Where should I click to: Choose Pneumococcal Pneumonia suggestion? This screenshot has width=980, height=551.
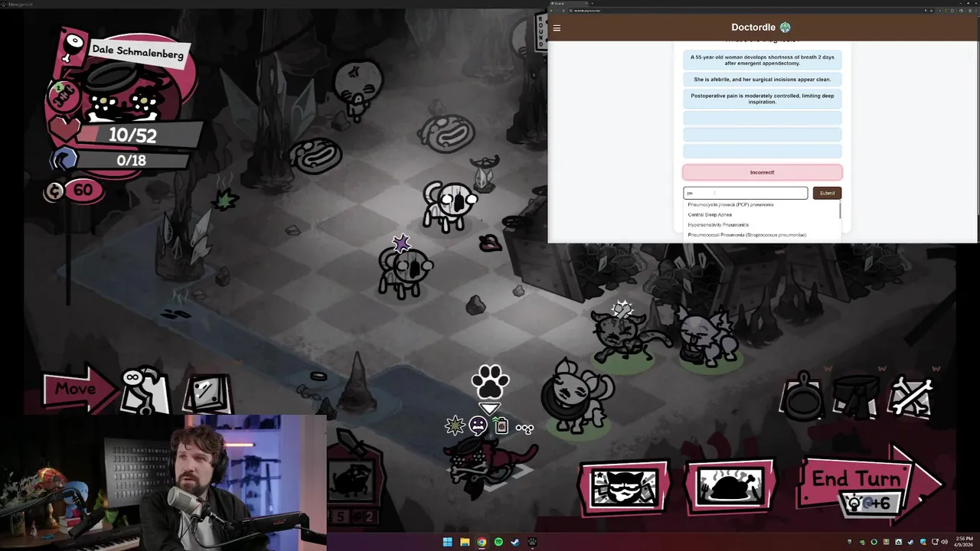coord(762,235)
